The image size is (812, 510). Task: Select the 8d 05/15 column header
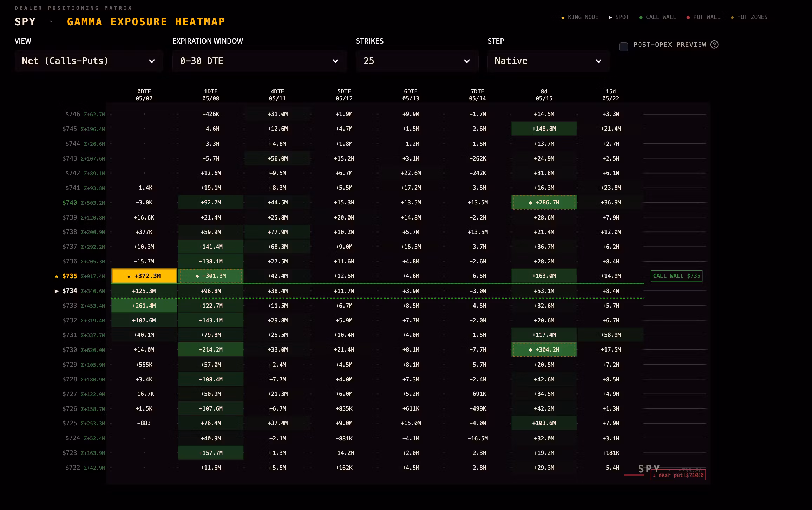point(544,95)
